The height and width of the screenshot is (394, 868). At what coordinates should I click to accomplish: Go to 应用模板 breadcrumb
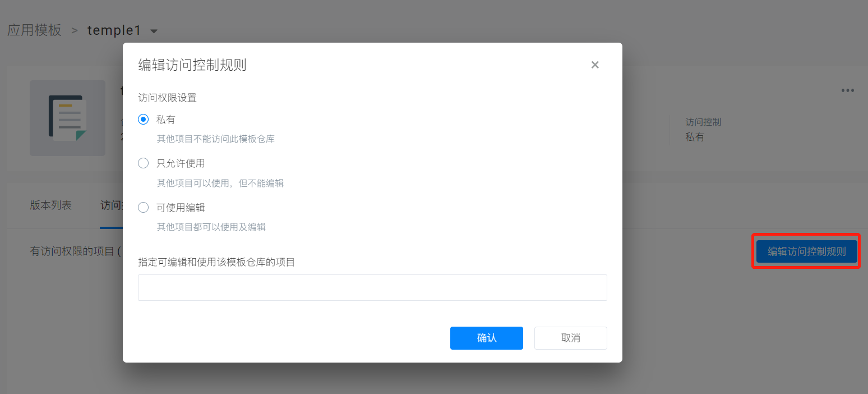(x=34, y=30)
